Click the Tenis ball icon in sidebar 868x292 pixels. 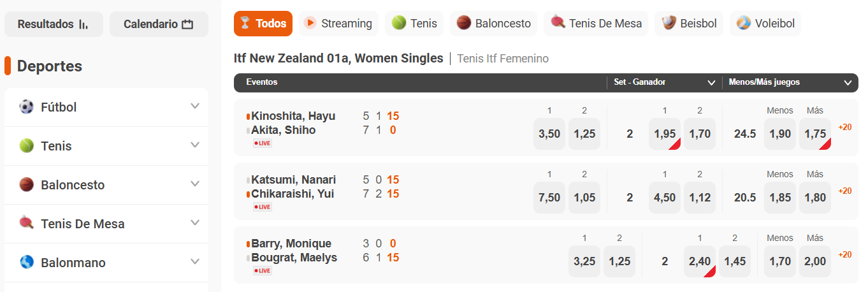[x=26, y=146]
